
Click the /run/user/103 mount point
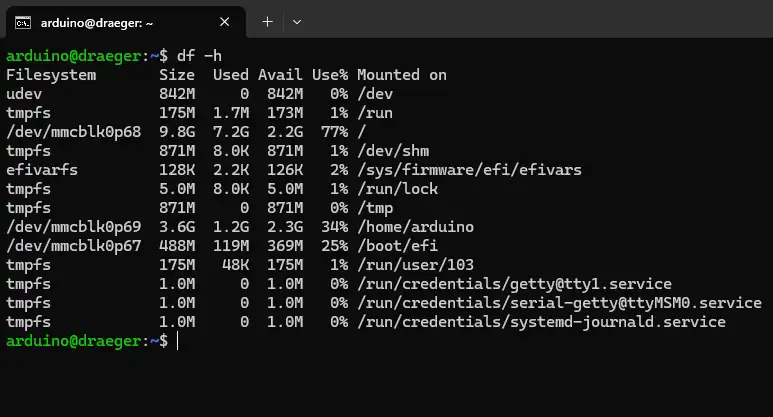coord(416,265)
